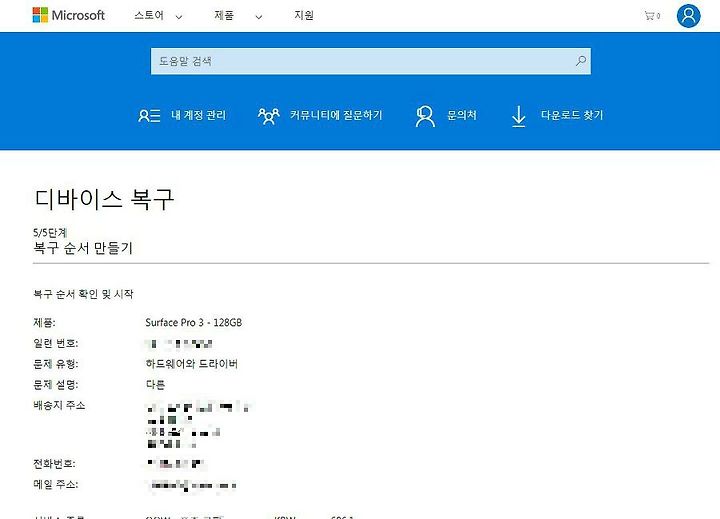Click the 문의처 headset icon
The width and height of the screenshot is (720, 519).
(x=425, y=116)
